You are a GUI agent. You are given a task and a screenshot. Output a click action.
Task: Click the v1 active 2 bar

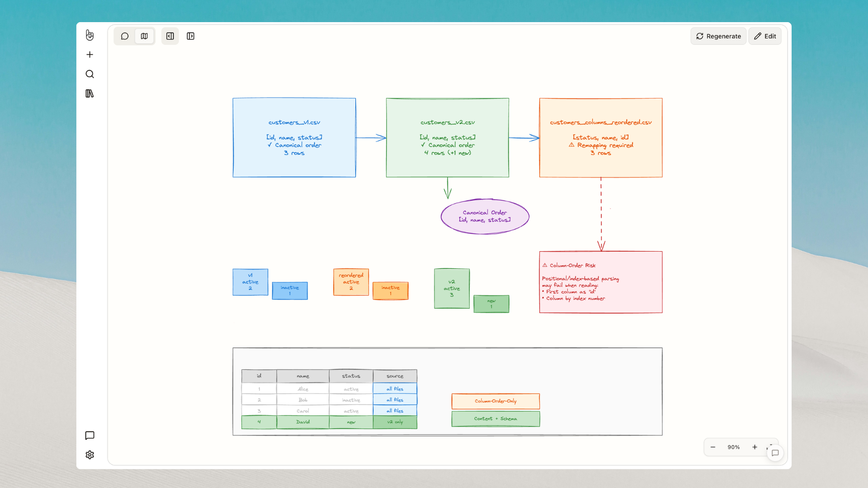coord(250,282)
